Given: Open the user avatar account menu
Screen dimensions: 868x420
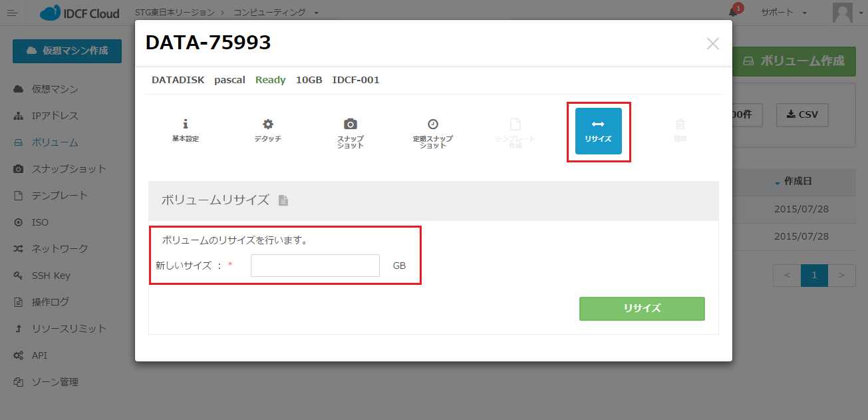Looking at the screenshot, I should click(x=843, y=13).
